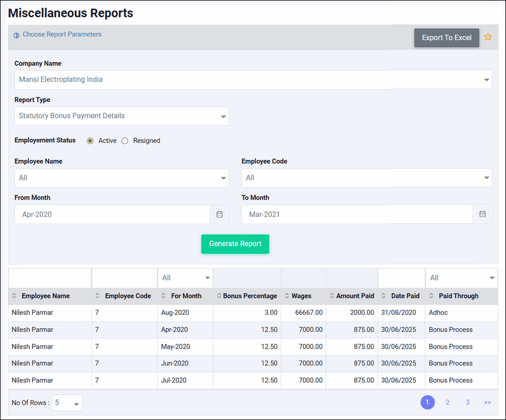Go to page 2 of results

click(x=447, y=402)
